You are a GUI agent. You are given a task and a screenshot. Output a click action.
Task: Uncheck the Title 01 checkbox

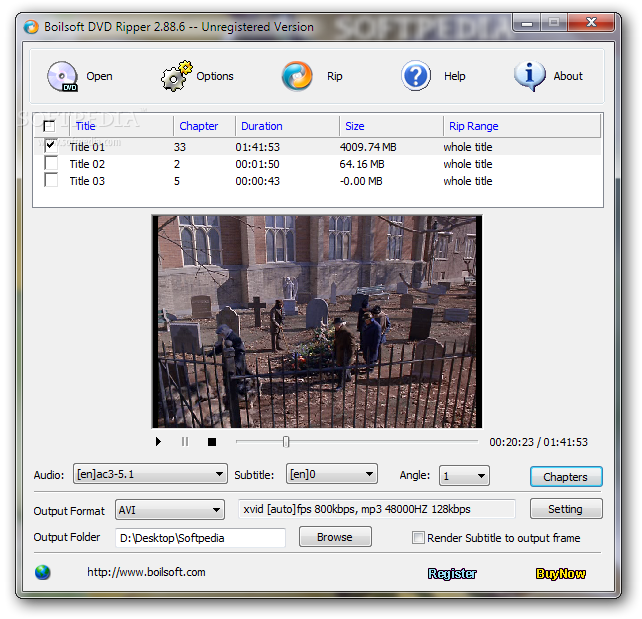[51, 146]
